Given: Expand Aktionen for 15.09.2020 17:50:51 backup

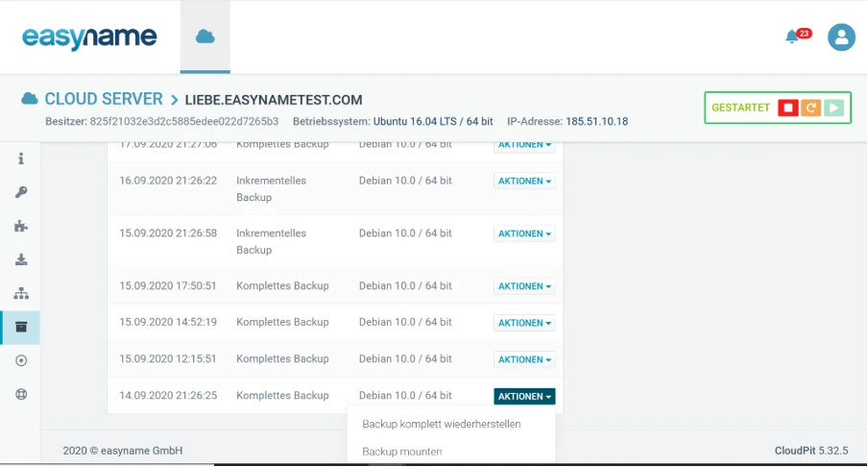Looking at the screenshot, I should [x=524, y=286].
